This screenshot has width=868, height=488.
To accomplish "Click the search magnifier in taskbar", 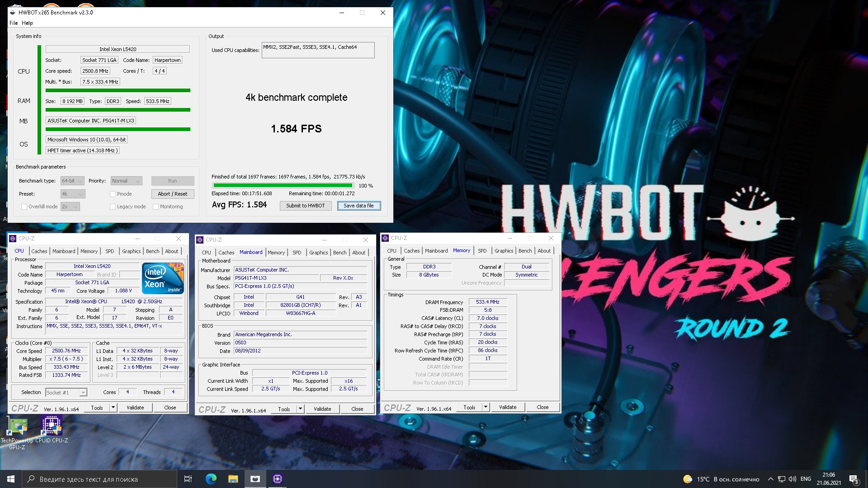I will point(31,479).
